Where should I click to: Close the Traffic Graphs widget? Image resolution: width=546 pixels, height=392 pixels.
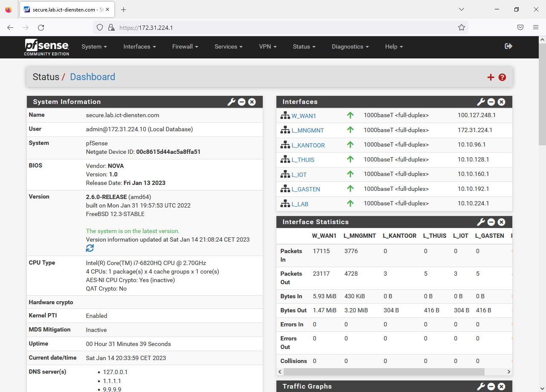click(502, 386)
